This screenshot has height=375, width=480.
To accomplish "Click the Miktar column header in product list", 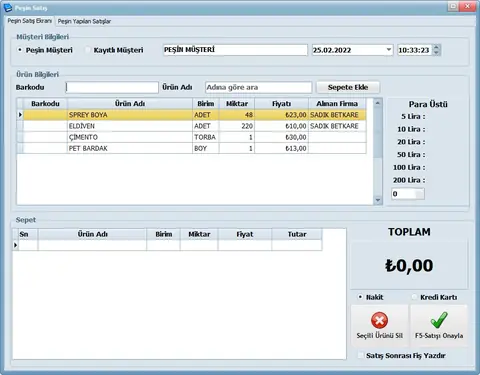I will click(237, 104).
